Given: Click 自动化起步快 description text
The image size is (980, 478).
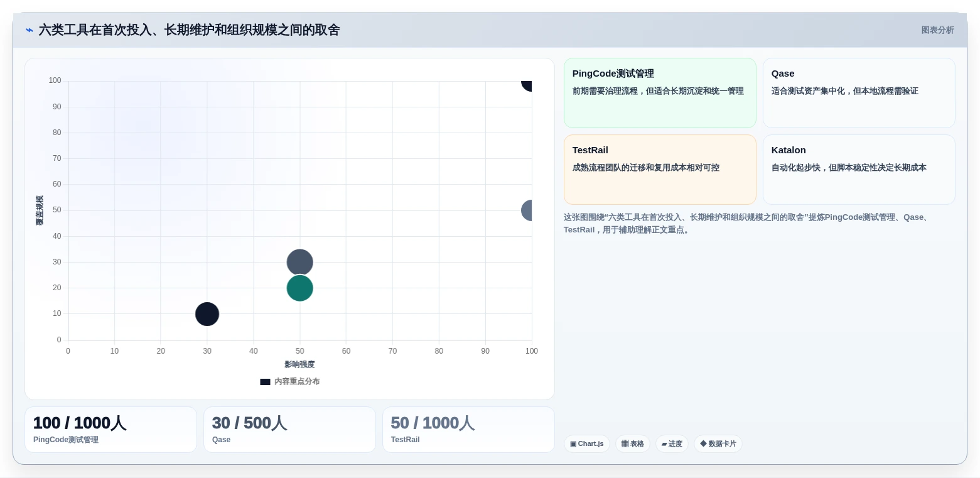Looking at the screenshot, I should point(849,168).
